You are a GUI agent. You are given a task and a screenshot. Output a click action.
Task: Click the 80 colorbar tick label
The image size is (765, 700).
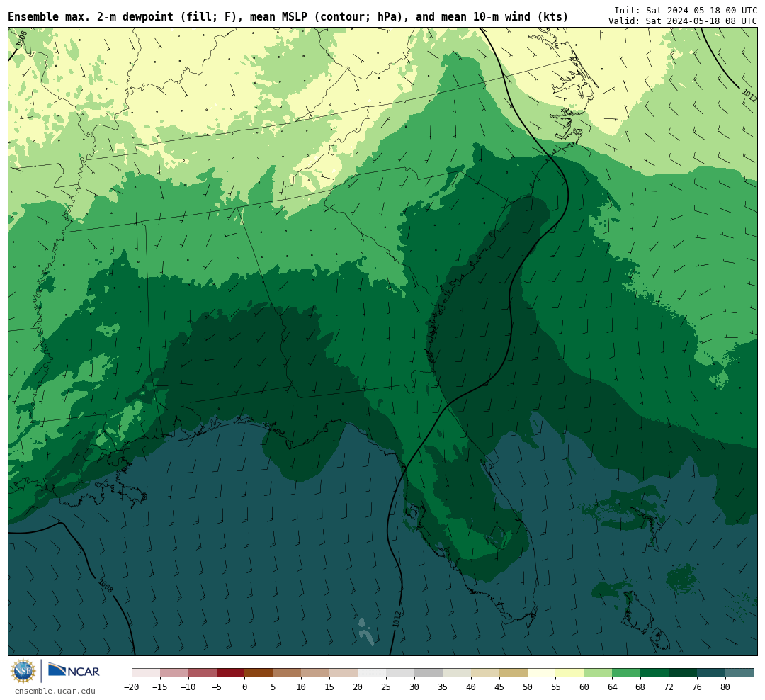(x=726, y=687)
